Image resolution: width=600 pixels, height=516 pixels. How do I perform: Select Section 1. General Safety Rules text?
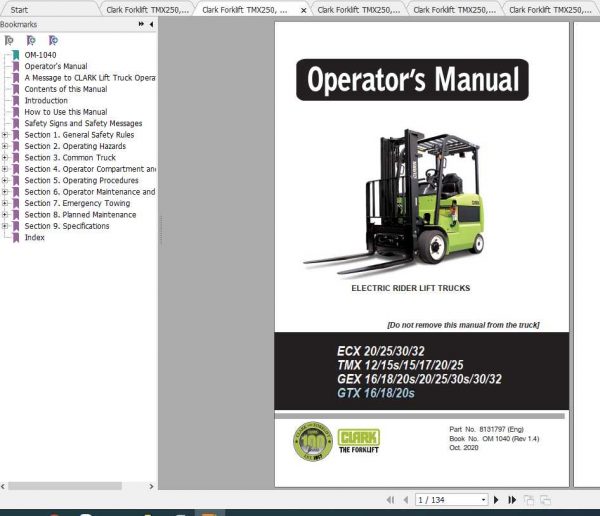point(79,135)
